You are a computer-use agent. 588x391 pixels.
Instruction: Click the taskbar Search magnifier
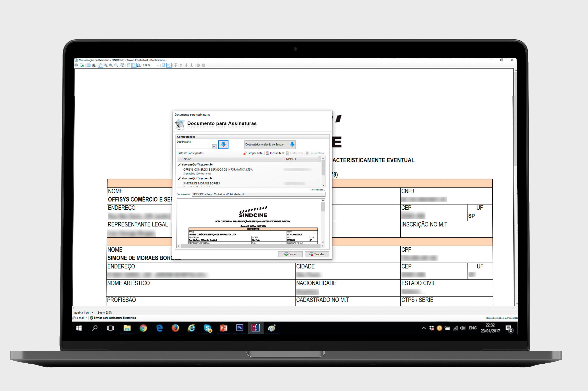click(95, 328)
